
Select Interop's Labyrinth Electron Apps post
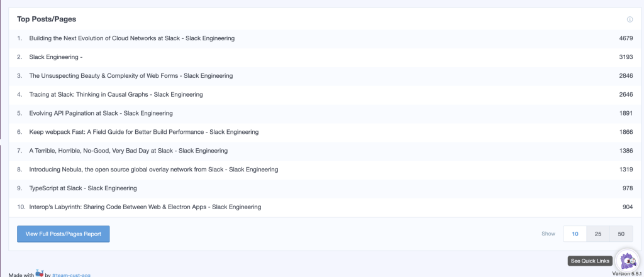pyautogui.click(x=145, y=207)
